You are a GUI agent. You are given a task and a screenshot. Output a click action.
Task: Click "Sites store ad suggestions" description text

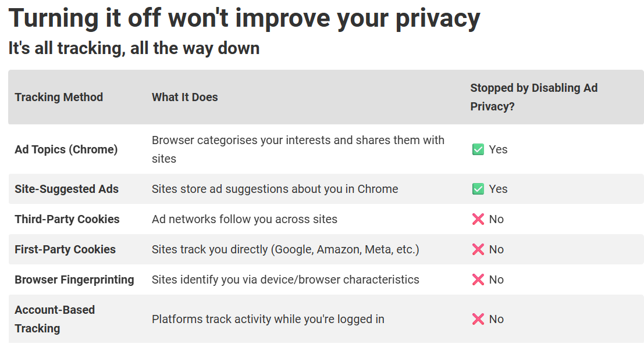(x=275, y=189)
